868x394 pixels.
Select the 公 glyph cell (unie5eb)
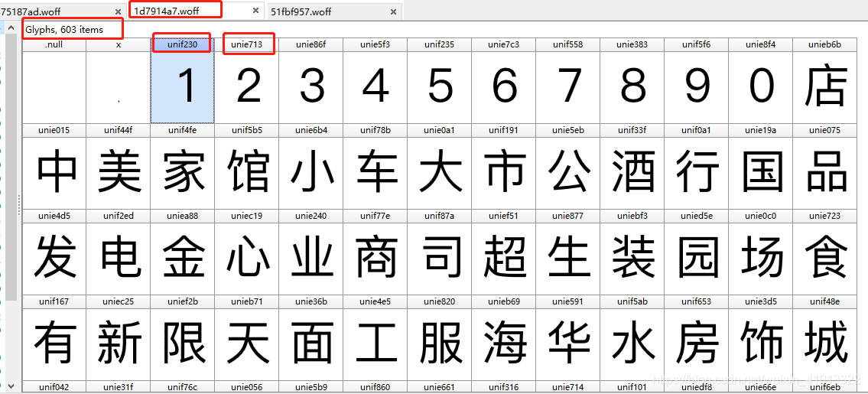click(567, 166)
